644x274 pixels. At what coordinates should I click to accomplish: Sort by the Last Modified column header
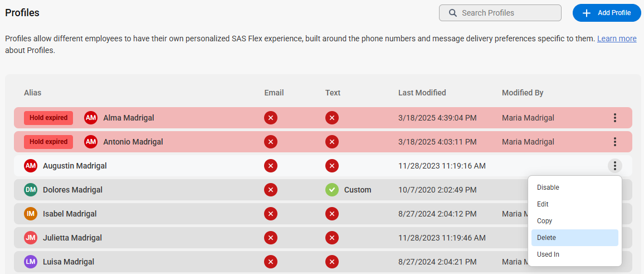coord(422,93)
